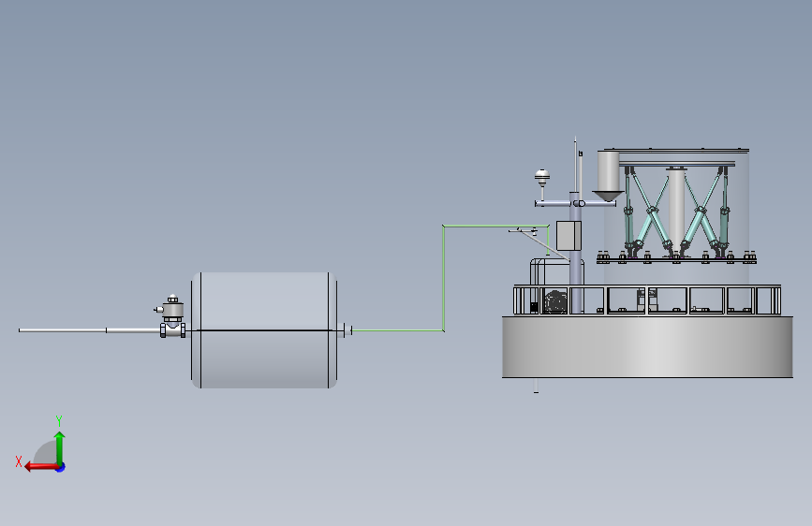The image size is (812, 526).
Task: Click the blue Z axis dot of triad
Action: click(61, 467)
